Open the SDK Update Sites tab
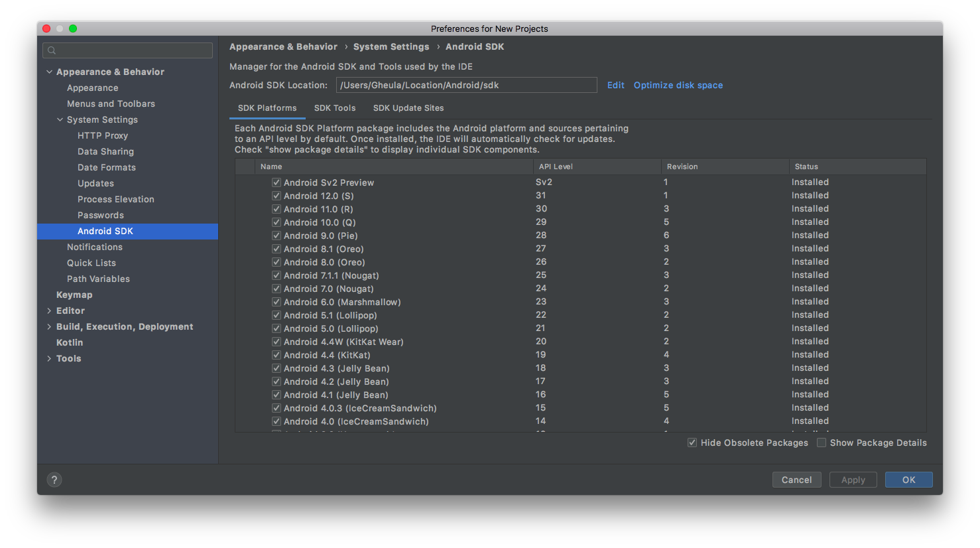The height and width of the screenshot is (548, 980). [408, 108]
